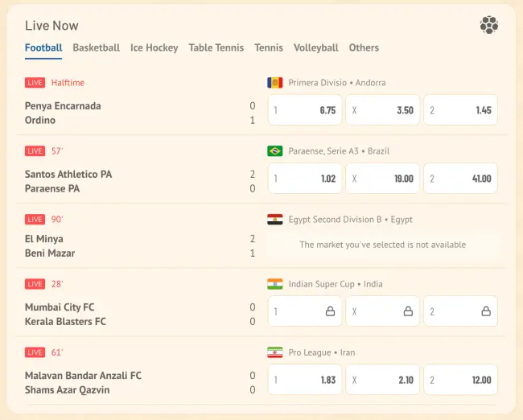The height and width of the screenshot is (420, 523).
Task: Choose Ordino away win at 1.45
Action: [460, 110]
